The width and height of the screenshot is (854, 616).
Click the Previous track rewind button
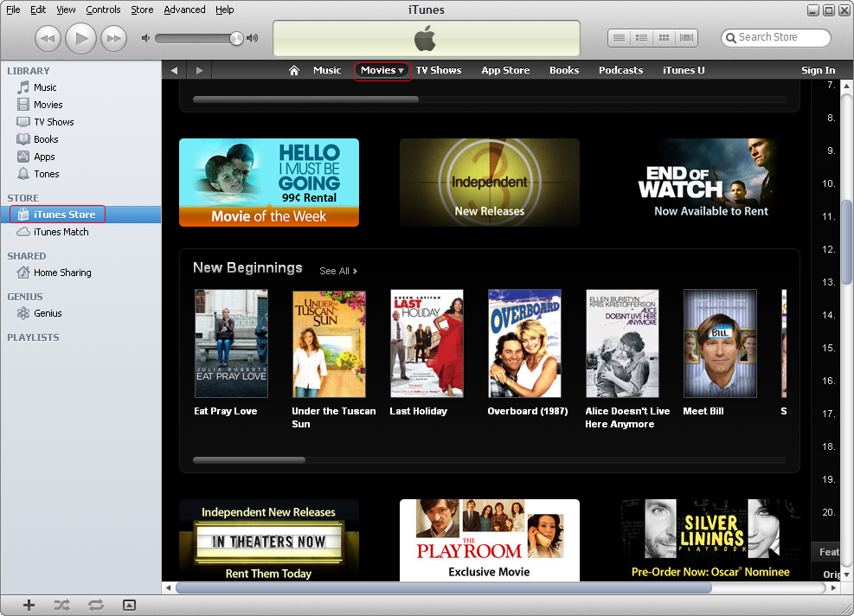point(48,38)
